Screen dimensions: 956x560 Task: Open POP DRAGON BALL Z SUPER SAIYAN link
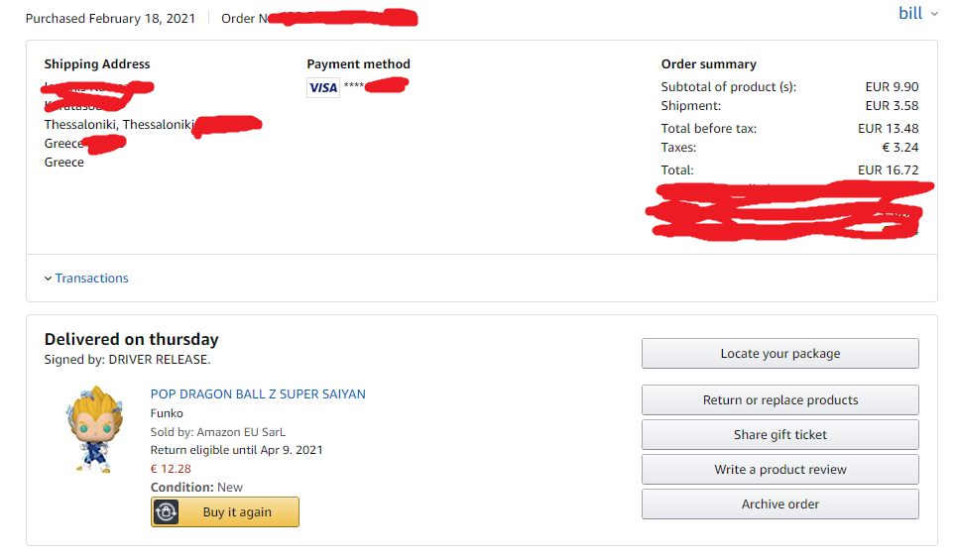coord(258,394)
